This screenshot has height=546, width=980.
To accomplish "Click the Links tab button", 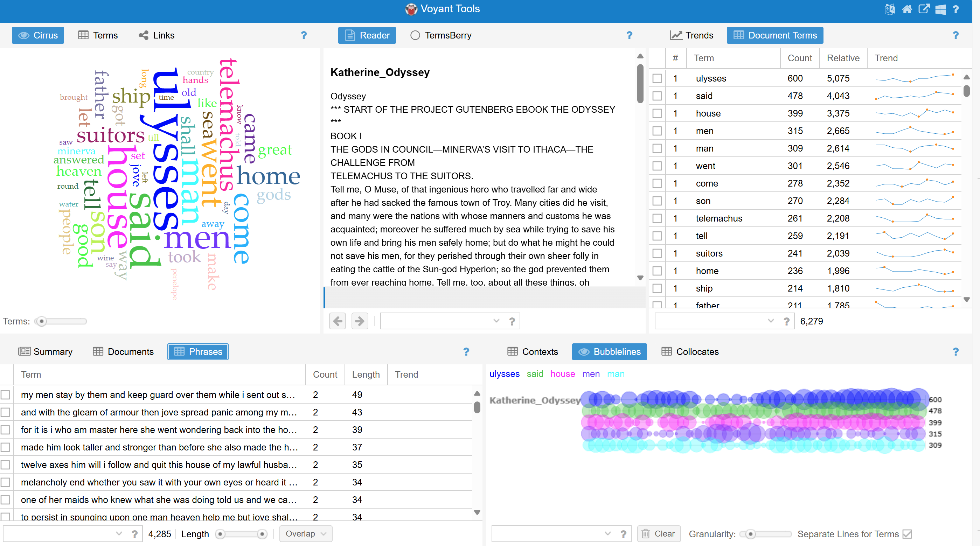I will point(157,35).
